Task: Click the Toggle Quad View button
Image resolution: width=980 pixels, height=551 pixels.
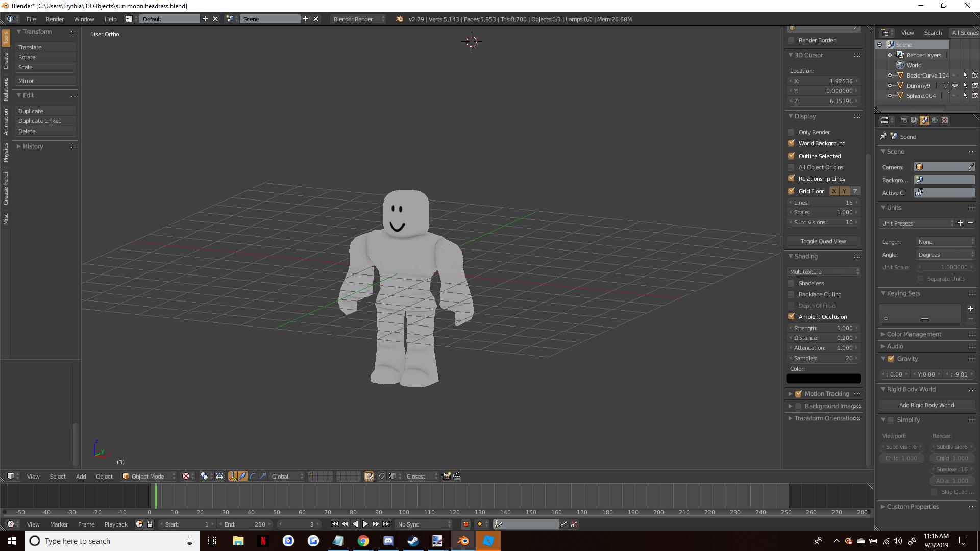Action: (x=823, y=241)
